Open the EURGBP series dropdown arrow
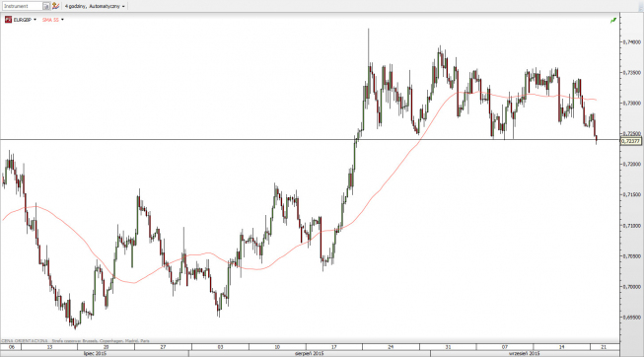Image resolution: width=644 pixels, height=357 pixels. (x=35, y=20)
